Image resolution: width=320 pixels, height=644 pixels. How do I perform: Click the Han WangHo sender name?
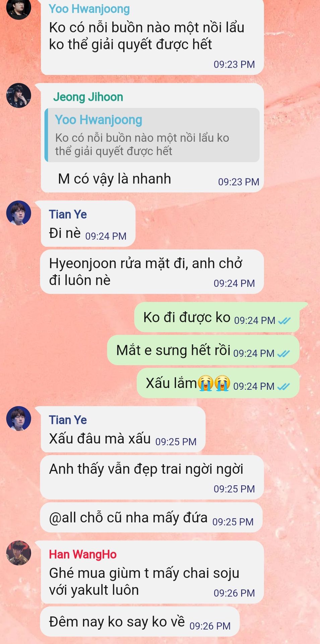83,555
